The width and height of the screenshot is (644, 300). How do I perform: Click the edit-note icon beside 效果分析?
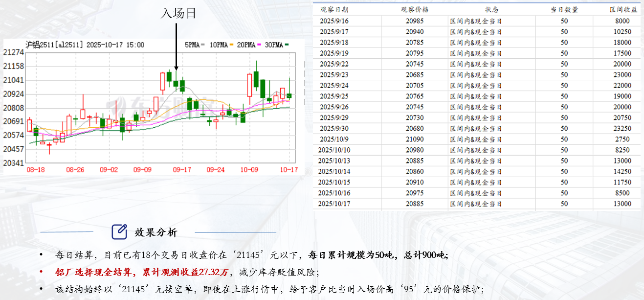pos(119,231)
